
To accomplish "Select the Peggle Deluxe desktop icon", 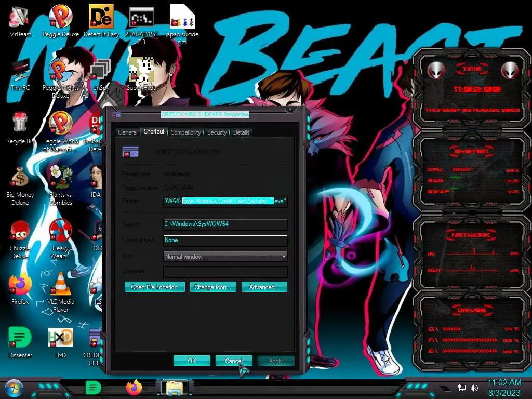I will [x=60, y=20].
